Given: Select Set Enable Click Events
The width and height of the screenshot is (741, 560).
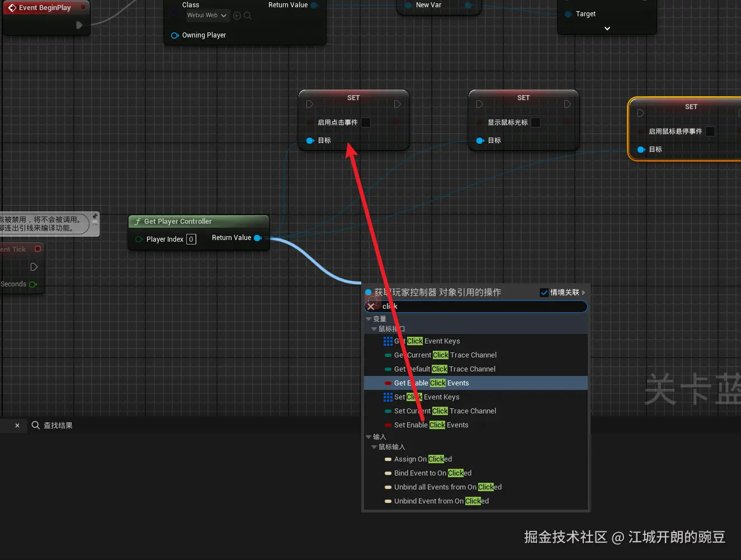Looking at the screenshot, I should (476, 425).
